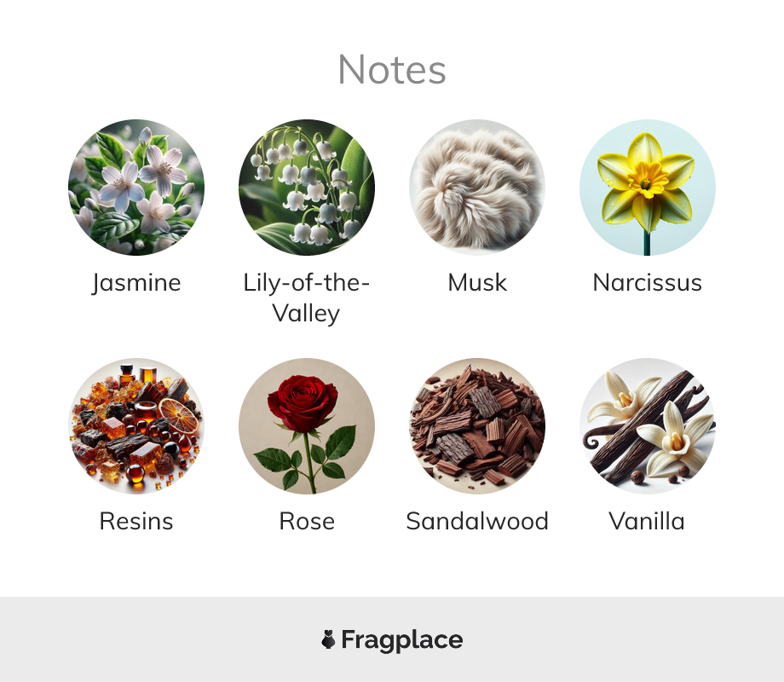Select the Lily-of-the-Valley note picture
Viewport: 784px width, 682px height.
(x=307, y=188)
